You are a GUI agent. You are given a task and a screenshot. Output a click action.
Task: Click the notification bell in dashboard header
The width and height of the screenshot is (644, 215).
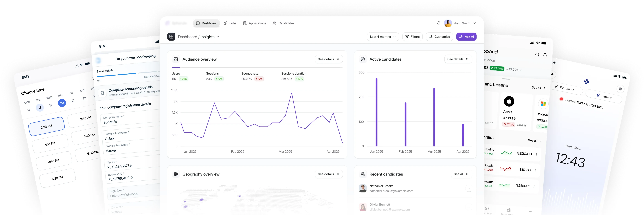click(x=439, y=23)
